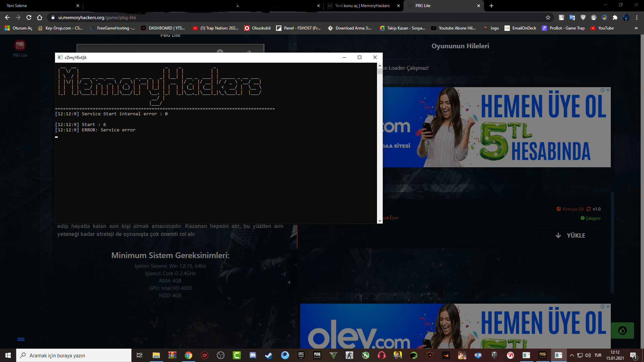Screen dimensions: 644x362
Task: Open the Youtube Abone Hil bookmark
Action: 453,28
